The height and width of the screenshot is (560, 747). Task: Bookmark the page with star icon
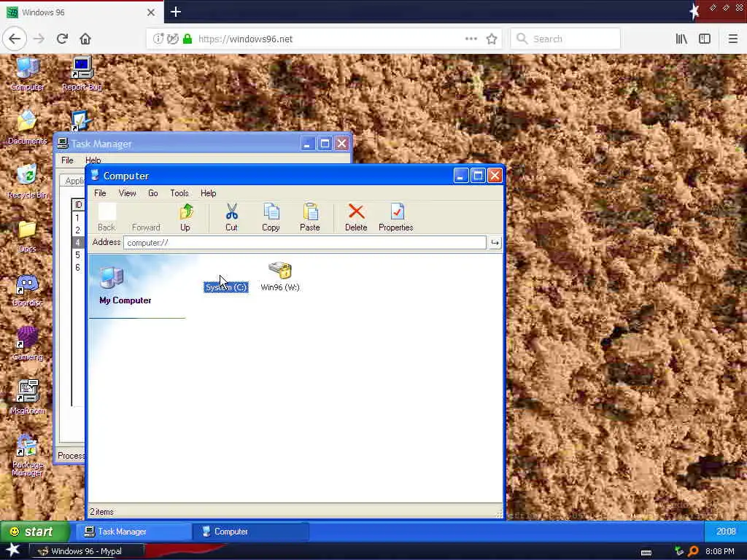point(492,39)
